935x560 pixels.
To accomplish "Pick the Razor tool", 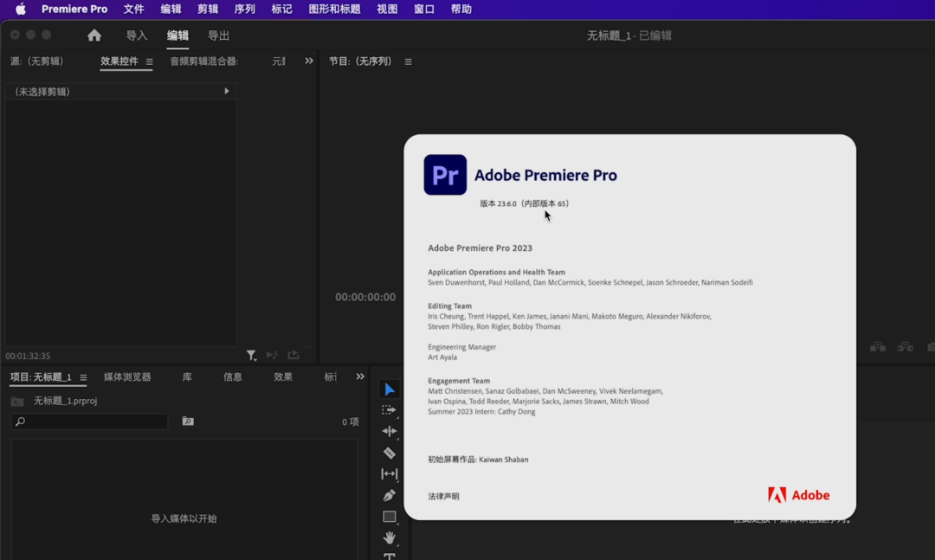I will click(390, 453).
